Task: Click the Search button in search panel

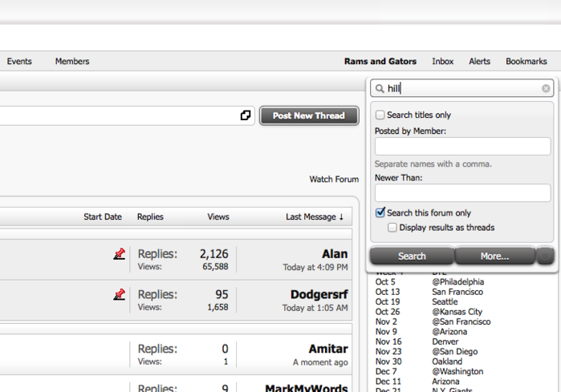Action: click(412, 257)
